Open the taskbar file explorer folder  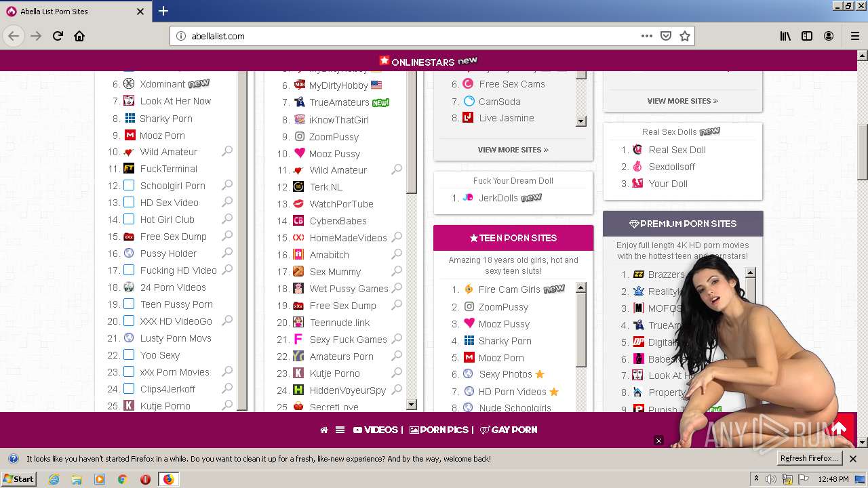click(x=77, y=479)
